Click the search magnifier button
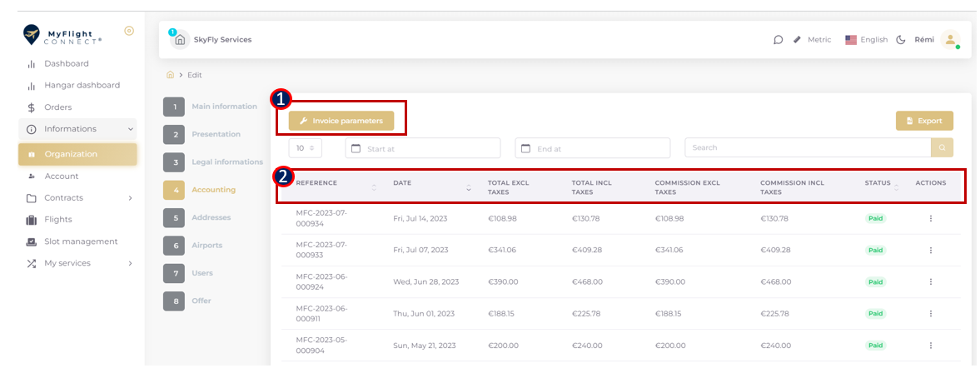 coord(942,148)
